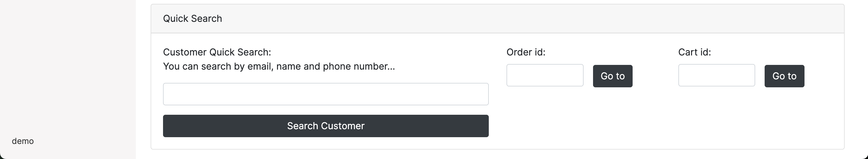Place cursor in the wide customer search field

(325, 94)
